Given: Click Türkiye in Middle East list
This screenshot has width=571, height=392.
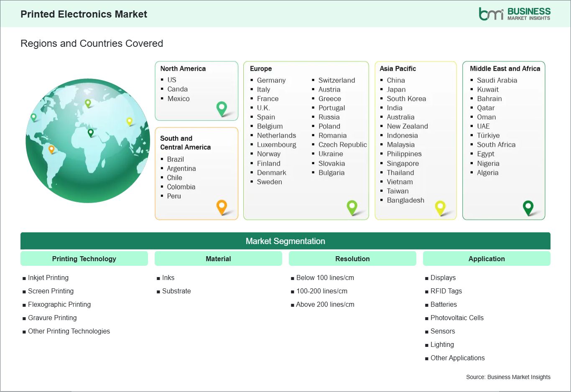Looking at the screenshot, I should tap(488, 135).
